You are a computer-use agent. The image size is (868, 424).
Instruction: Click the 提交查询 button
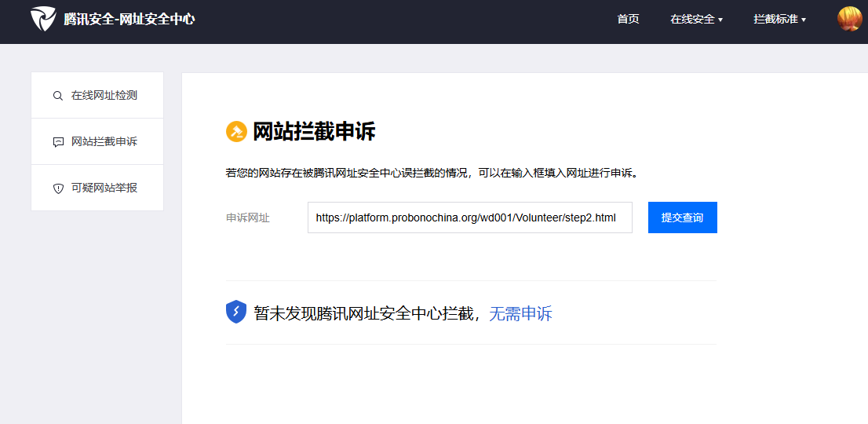coord(683,217)
